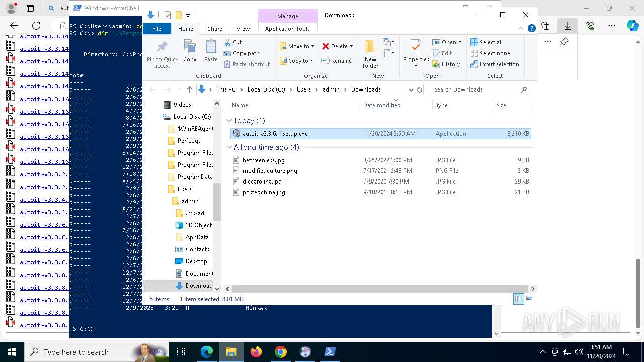This screenshot has width=644, height=362.
Task: Open the New item menu icon
Action: pos(388,42)
